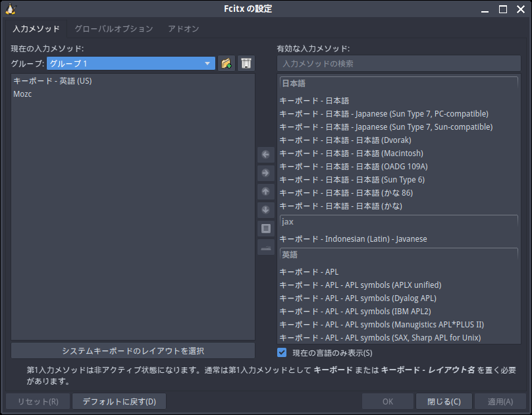Image resolution: width=532 pixels, height=415 pixels.
Task: Select 日本語 (Macintosh) keyboard entry
Action: click(x=398, y=153)
